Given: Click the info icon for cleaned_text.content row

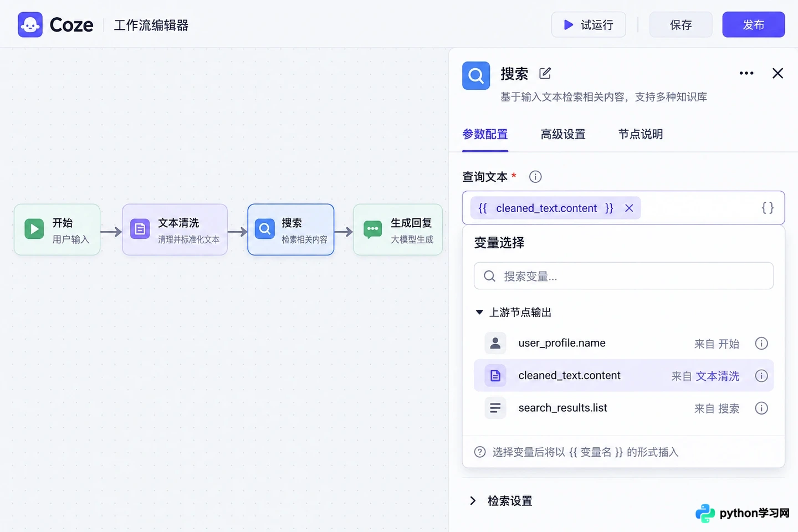Looking at the screenshot, I should click(761, 376).
